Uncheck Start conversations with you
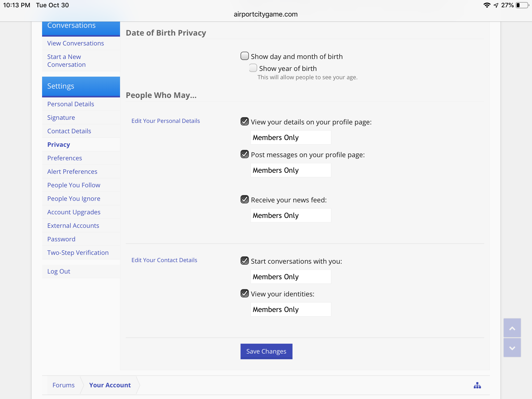The width and height of the screenshot is (532, 399). coord(245,261)
